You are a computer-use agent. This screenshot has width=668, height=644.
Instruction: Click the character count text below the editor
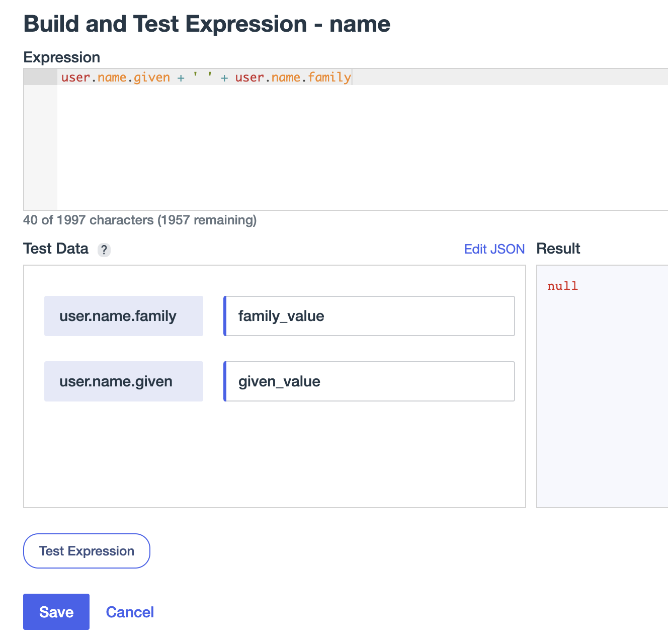tap(139, 220)
